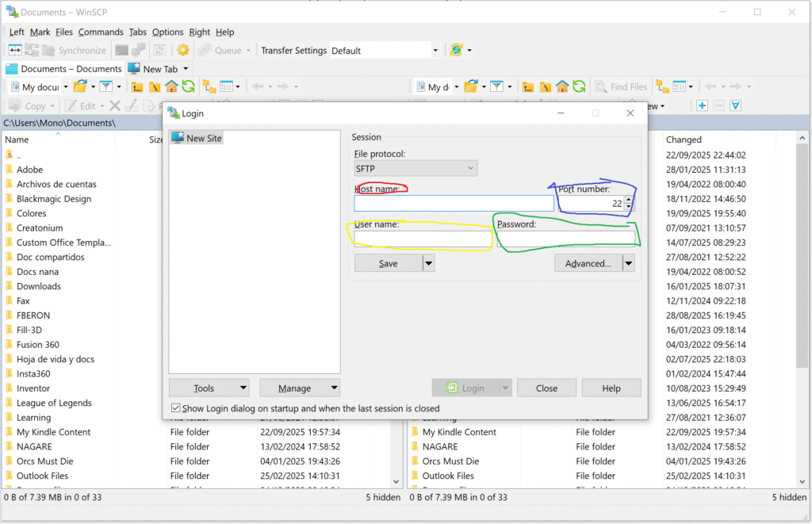Click the compare directories icon in main toolbar
The width and height of the screenshot is (812, 524).
pyautogui.click(x=16, y=50)
